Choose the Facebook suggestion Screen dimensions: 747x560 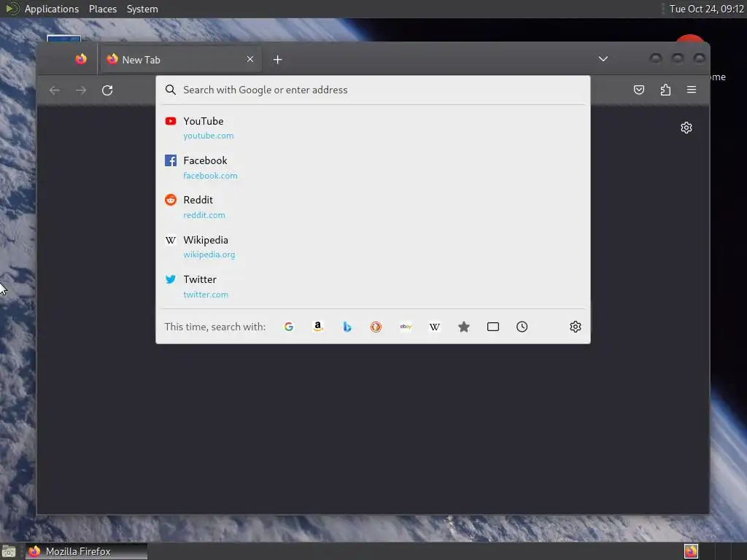[x=373, y=168]
